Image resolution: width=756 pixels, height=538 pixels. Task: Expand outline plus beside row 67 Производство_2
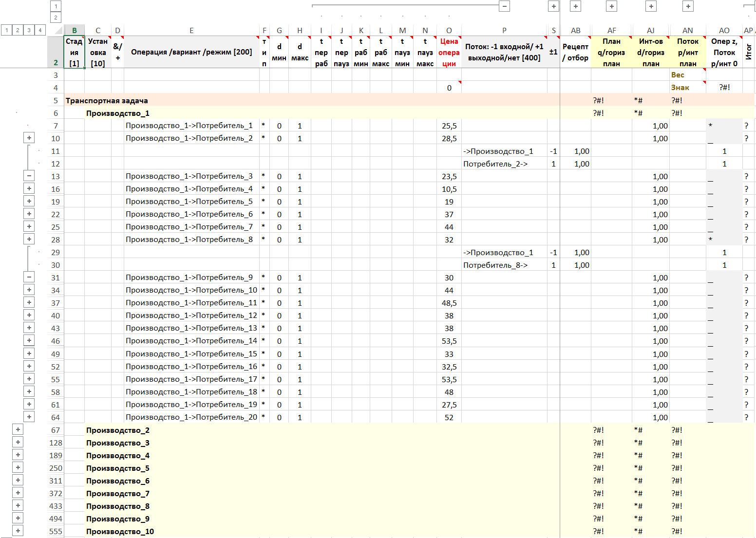[x=18, y=429]
